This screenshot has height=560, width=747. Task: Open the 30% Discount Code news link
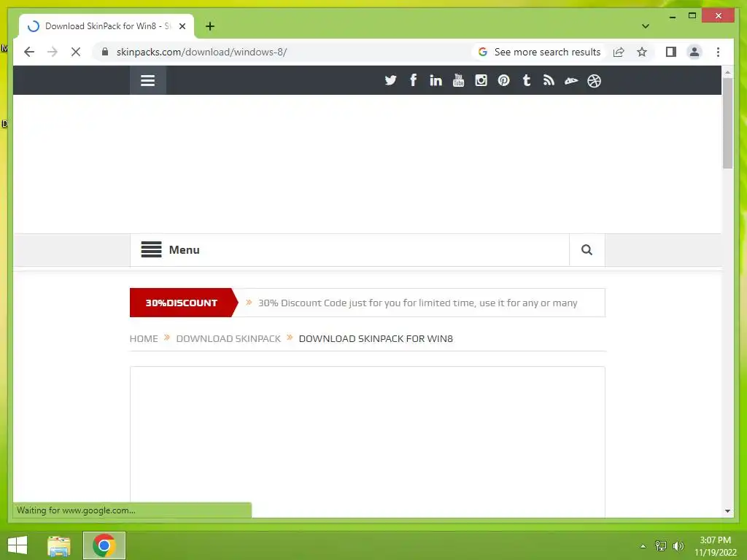417,303
